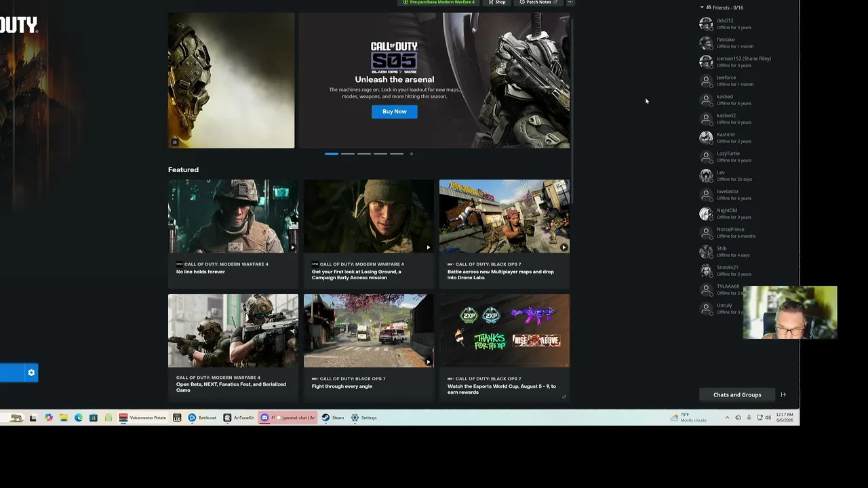Switch to Voicemeeter Potato in taskbar

tap(143, 418)
